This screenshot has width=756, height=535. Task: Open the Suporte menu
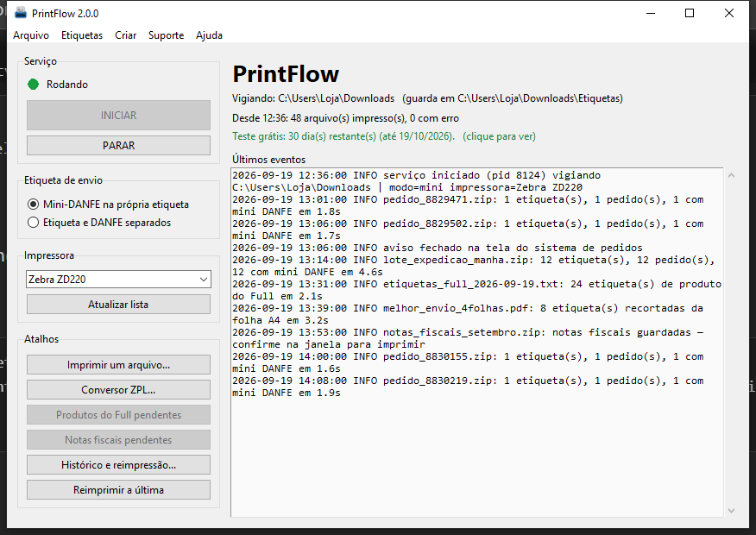click(x=167, y=35)
